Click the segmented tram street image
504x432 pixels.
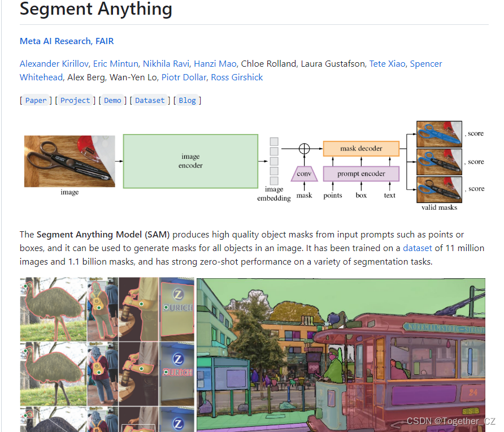coord(341,355)
